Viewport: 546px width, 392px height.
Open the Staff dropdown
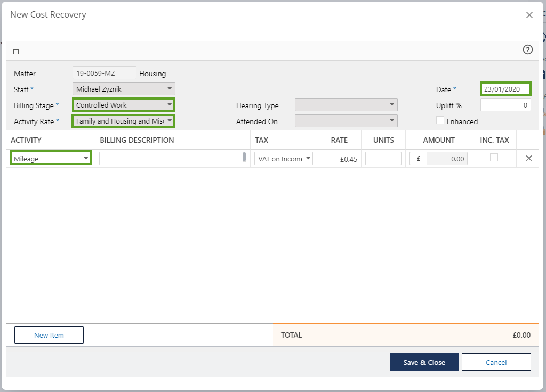[x=123, y=89]
